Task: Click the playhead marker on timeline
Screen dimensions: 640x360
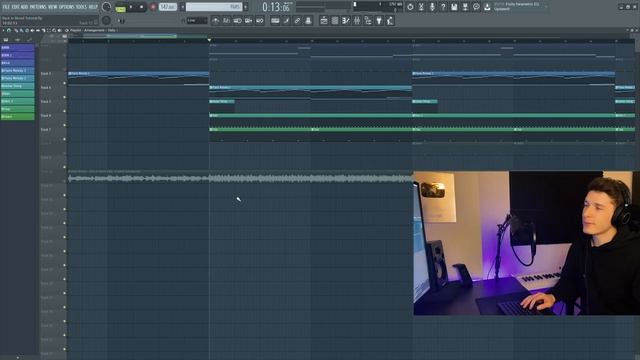Action: [x=209, y=40]
